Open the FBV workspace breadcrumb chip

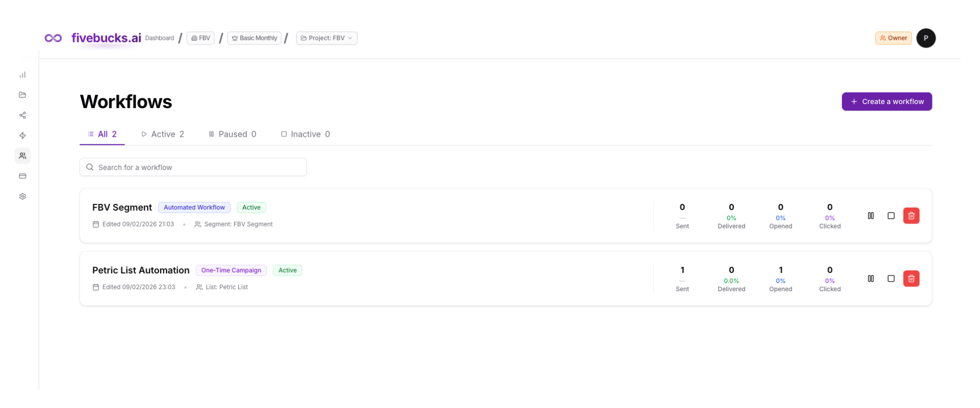[201, 38]
